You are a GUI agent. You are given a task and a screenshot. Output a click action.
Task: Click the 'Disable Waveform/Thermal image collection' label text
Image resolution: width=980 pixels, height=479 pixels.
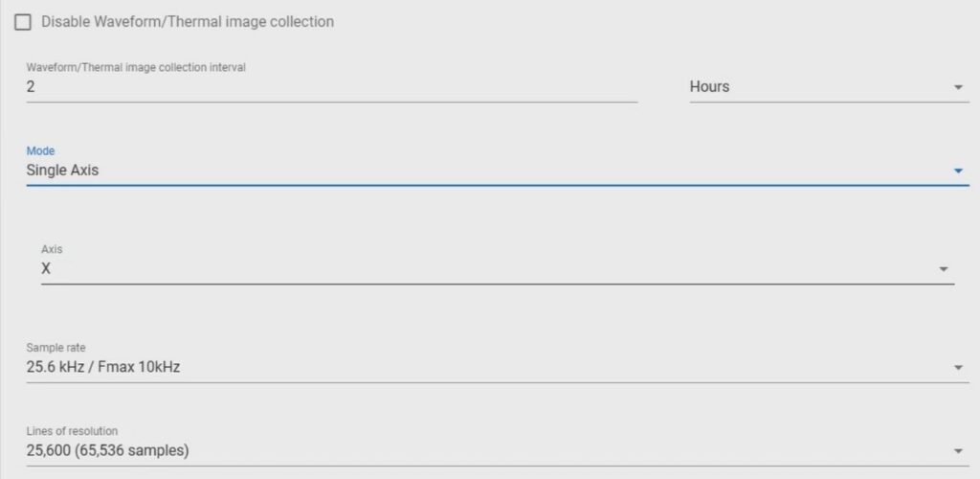(x=188, y=22)
